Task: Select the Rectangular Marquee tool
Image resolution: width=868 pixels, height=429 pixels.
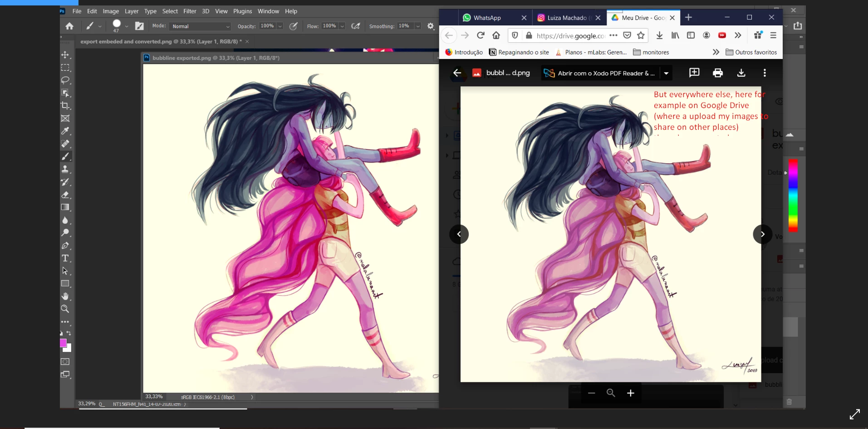Action: coord(65,68)
